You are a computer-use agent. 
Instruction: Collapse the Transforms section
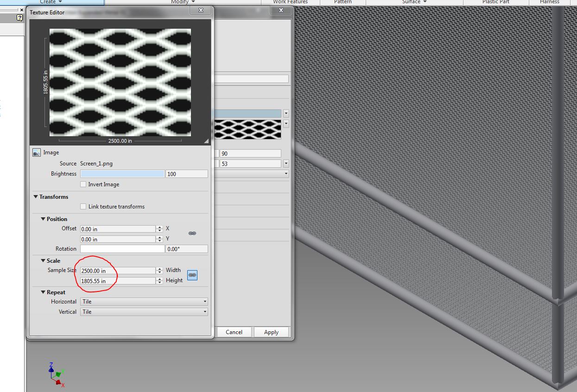(35, 196)
